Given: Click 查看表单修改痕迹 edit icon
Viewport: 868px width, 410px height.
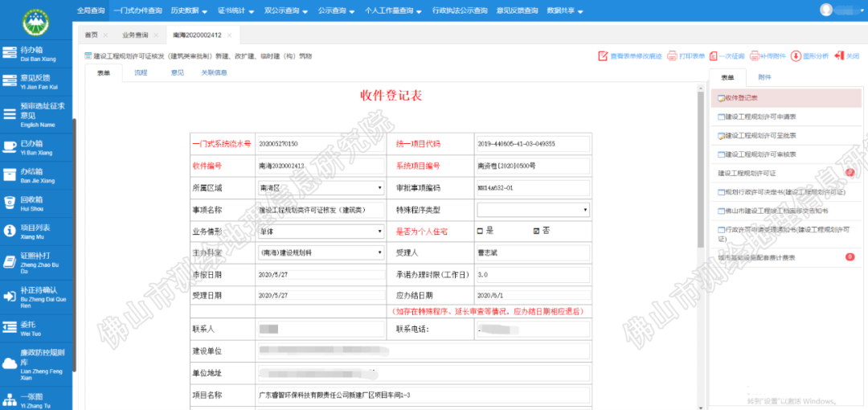Looking at the screenshot, I should 603,56.
